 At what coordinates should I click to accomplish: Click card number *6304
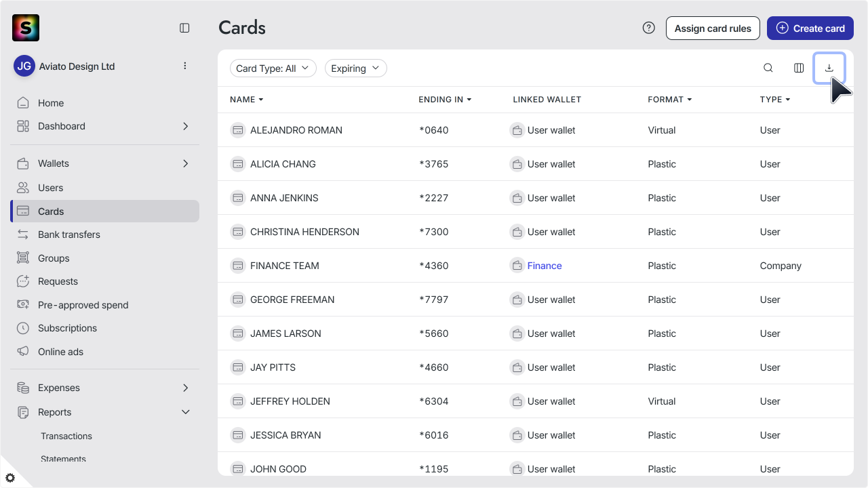434,401
